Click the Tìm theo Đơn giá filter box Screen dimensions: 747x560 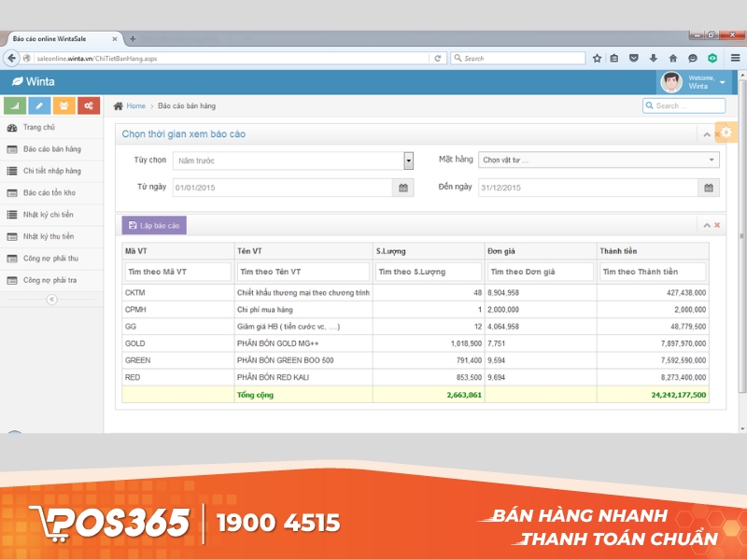click(541, 272)
